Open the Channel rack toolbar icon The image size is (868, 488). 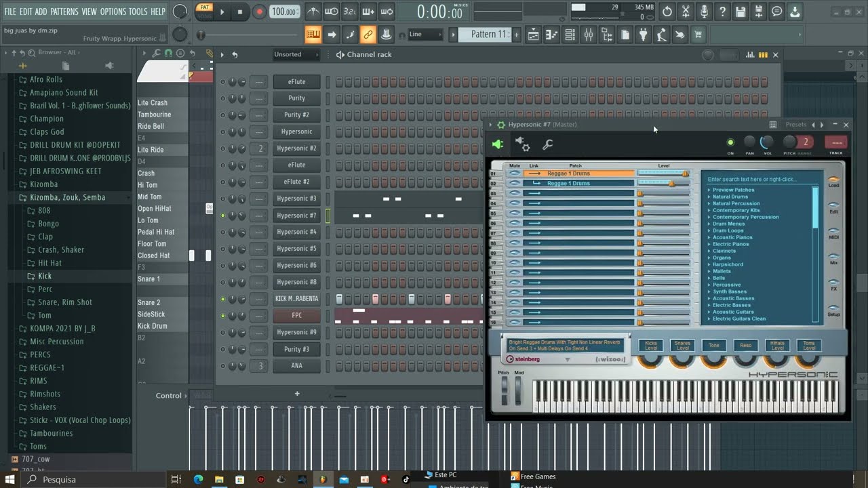570,35
